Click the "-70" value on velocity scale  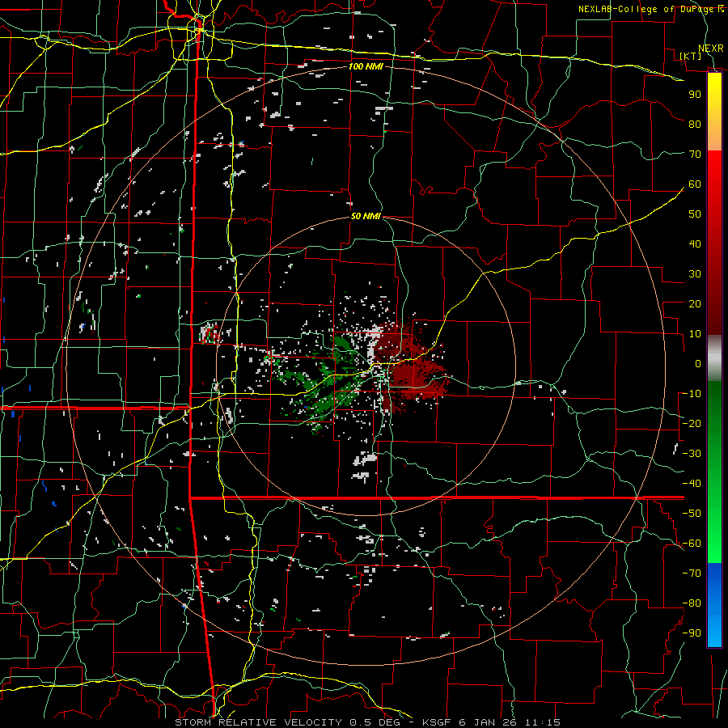(692, 574)
